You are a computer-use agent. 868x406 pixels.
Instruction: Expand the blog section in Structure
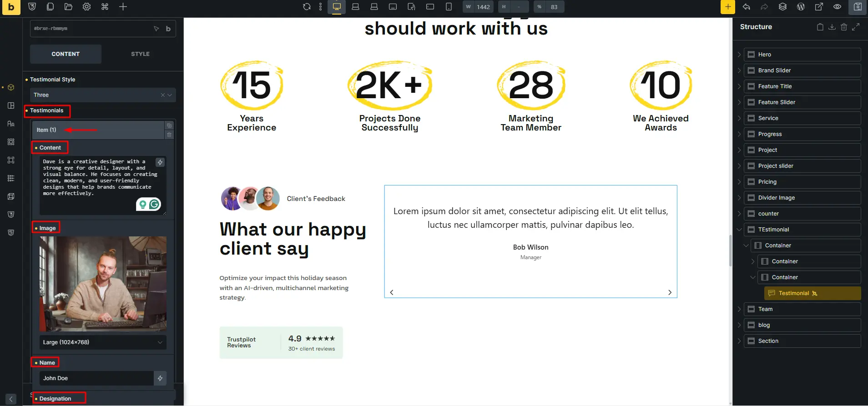[x=739, y=325]
